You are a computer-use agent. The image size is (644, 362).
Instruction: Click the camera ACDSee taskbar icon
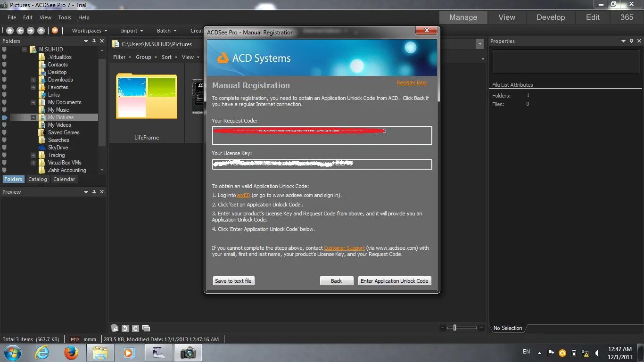point(188,353)
